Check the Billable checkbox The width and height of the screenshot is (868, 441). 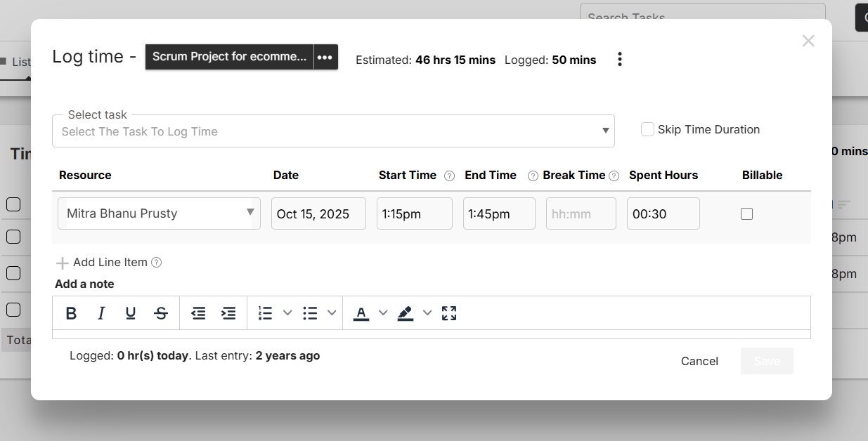pos(746,213)
